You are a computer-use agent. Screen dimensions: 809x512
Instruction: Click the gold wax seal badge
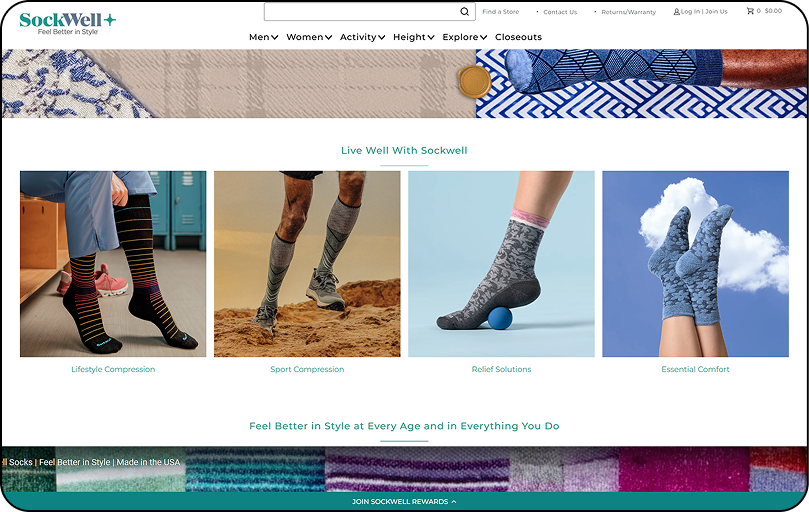pos(474,81)
